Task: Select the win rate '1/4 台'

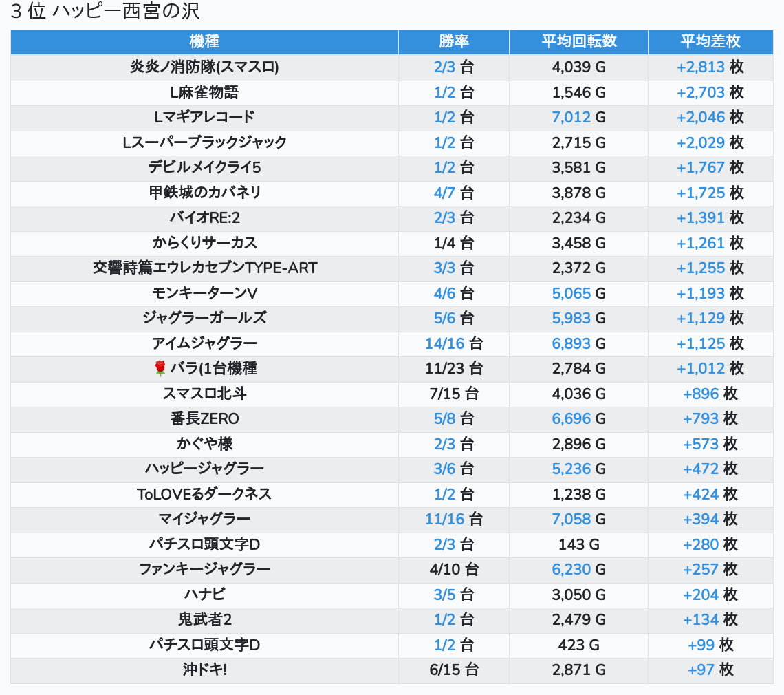Action: (454, 243)
